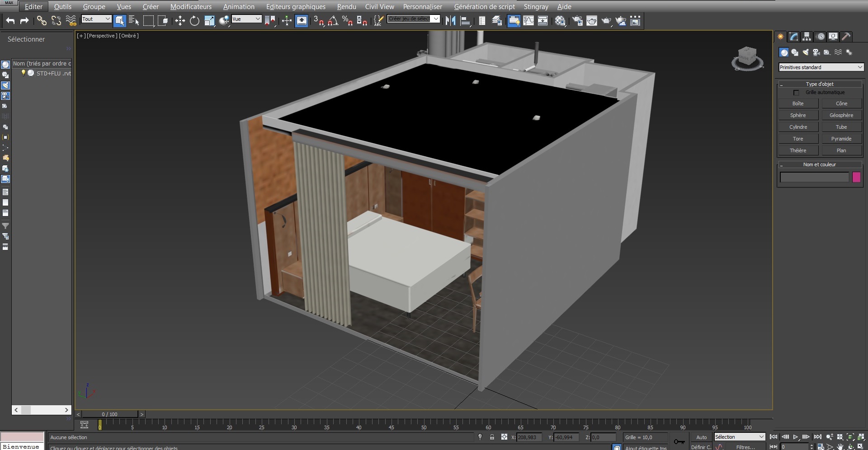Activate the Select and Link tool

(x=42, y=20)
